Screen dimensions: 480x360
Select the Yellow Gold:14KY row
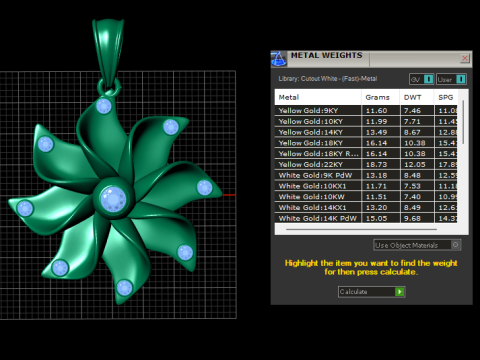(x=366, y=132)
